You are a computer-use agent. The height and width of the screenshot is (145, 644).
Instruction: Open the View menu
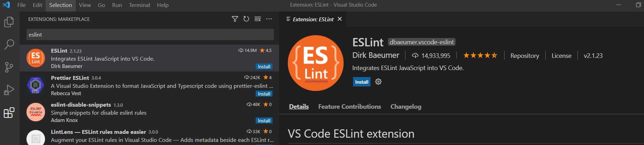[85, 5]
